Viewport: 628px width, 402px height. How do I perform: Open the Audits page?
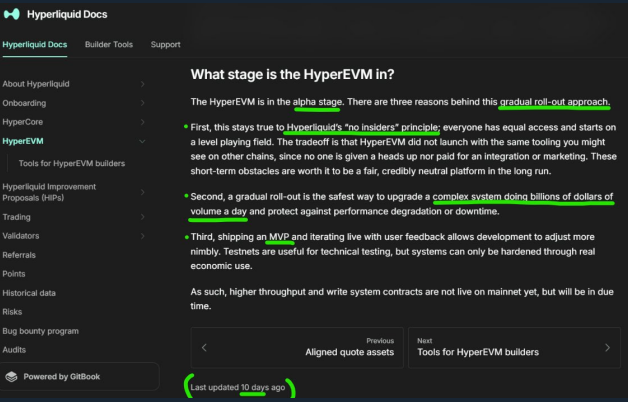pos(14,350)
